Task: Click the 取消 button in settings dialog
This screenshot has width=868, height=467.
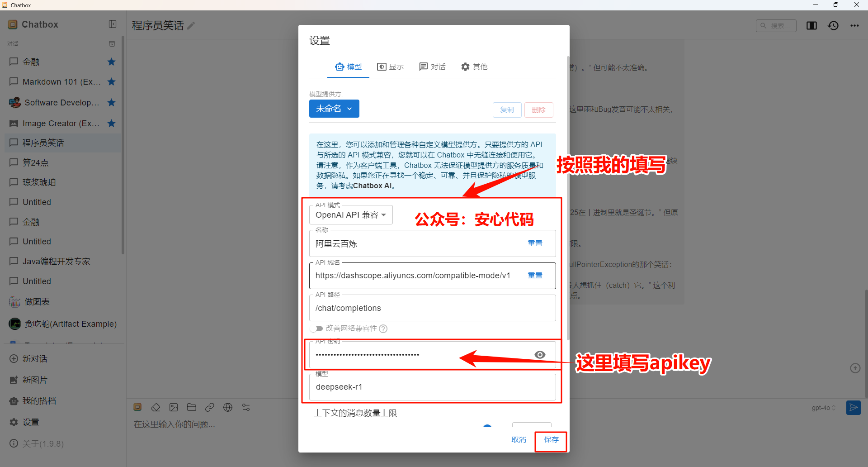Action: pos(519,440)
